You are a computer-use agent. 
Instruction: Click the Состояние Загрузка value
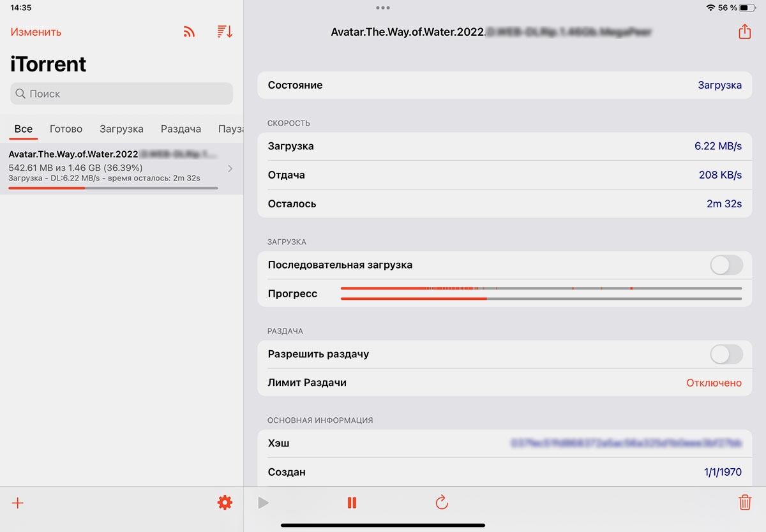click(719, 85)
